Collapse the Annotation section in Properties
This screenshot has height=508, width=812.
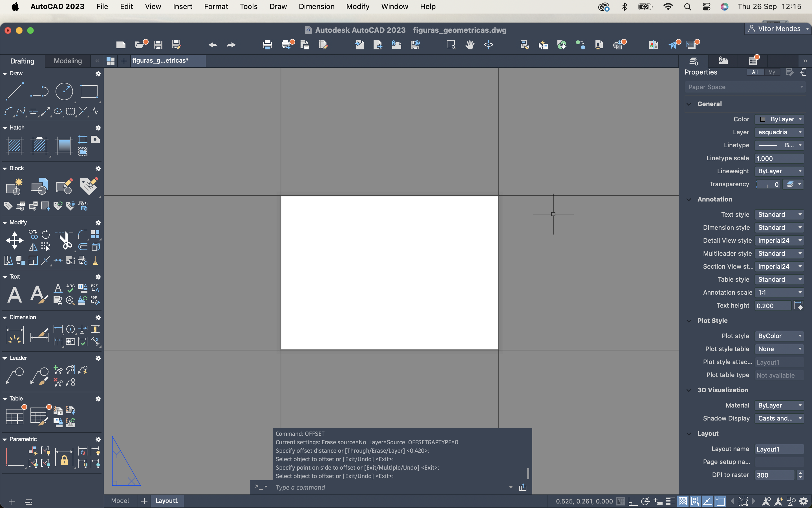(x=689, y=200)
